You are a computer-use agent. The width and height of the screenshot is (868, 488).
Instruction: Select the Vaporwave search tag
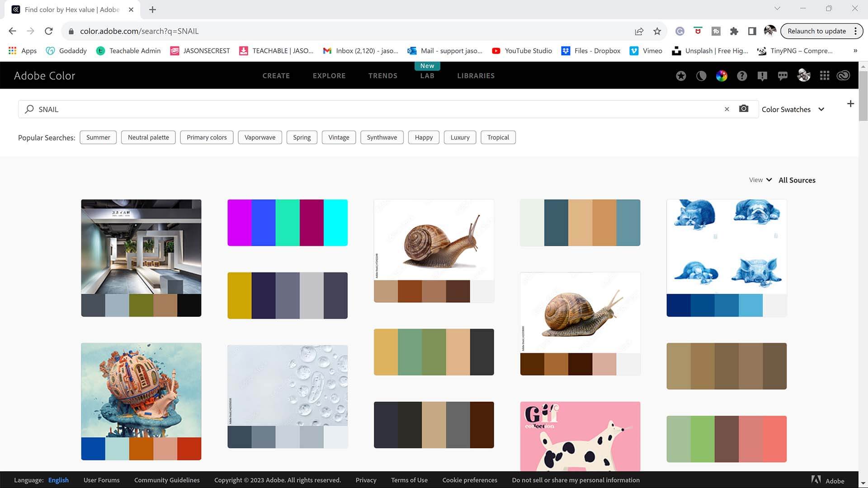coord(260,137)
